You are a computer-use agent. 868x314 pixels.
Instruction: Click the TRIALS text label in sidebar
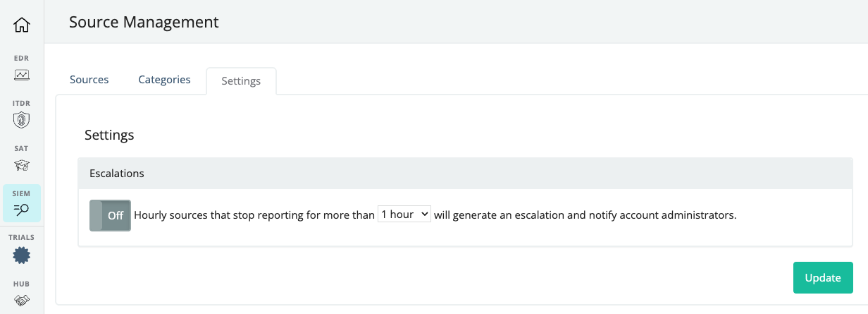22,237
